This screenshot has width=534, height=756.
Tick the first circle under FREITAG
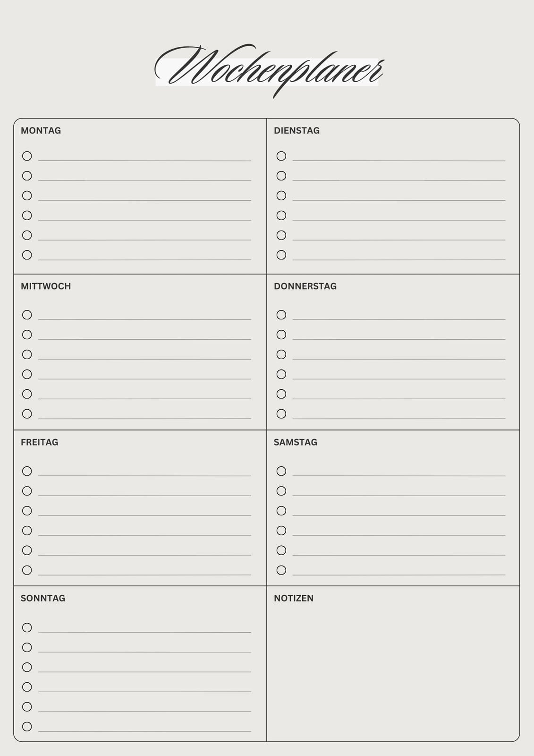(x=27, y=471)
